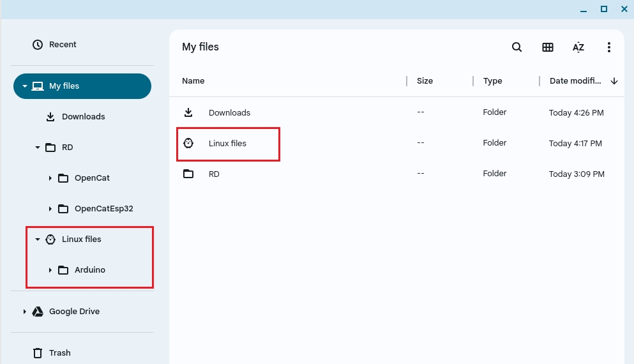This screenshot has height=364, width=634.
Task: Switch to thumbnail grid view
Action: 547,47
